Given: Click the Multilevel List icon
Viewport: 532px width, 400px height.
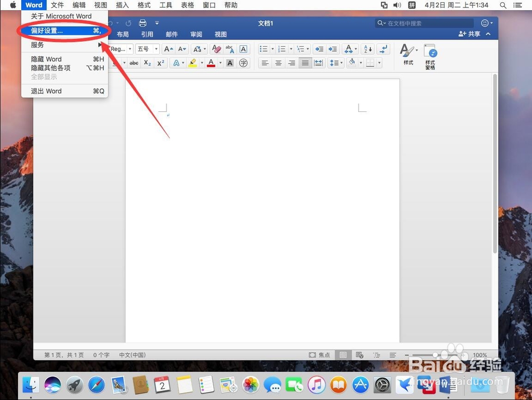Looking at the screenshot, I should [300, 49].
